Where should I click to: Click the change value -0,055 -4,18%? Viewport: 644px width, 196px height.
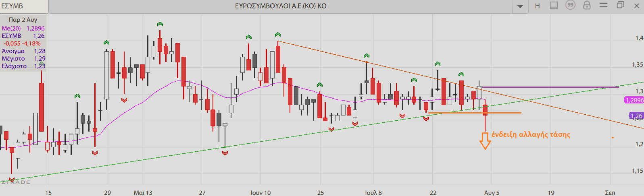pyautogui.click(x=22, y=43)
